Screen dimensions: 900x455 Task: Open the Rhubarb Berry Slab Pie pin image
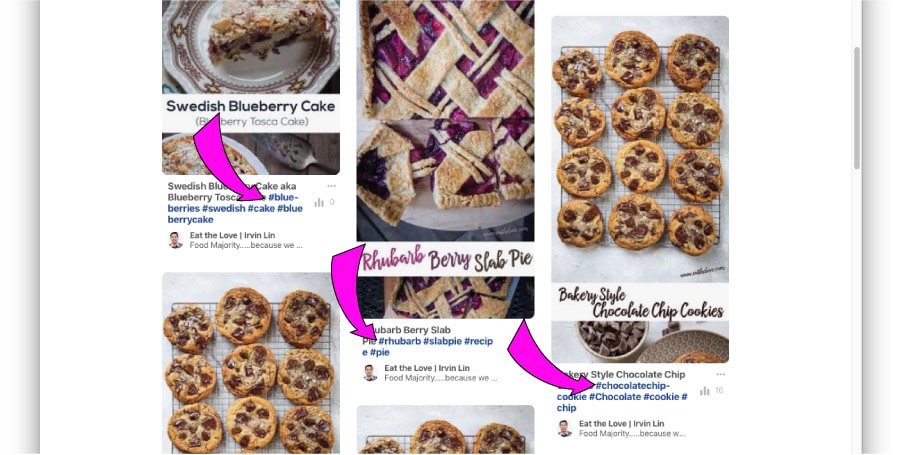point(445,159)
